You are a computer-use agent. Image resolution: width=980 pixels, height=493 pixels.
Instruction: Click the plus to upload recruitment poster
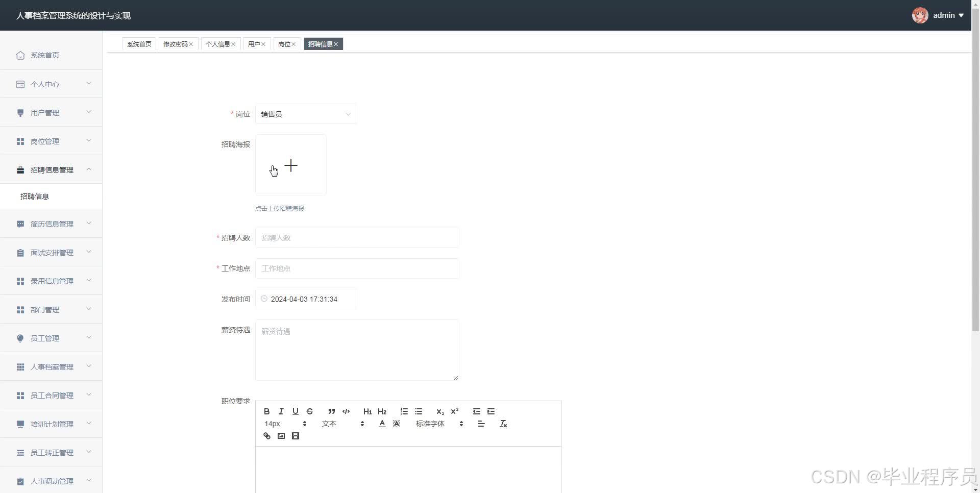tap(291, 165)
